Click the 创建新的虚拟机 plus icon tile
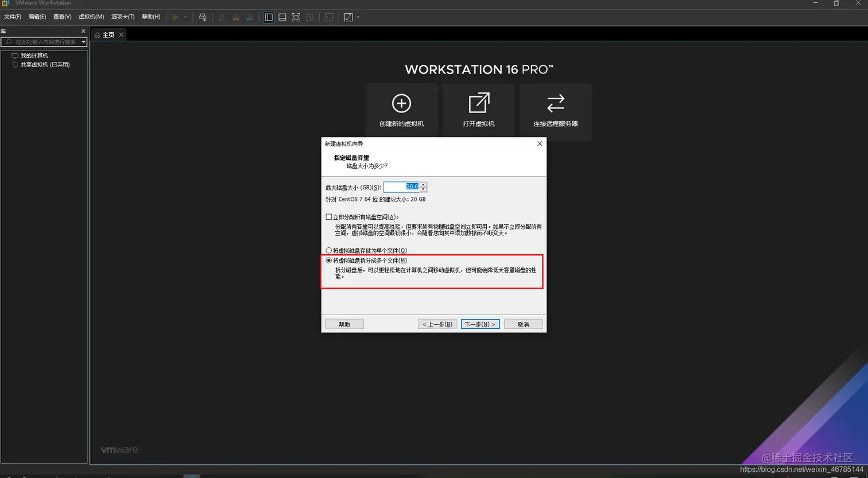 tap(401, 112)
